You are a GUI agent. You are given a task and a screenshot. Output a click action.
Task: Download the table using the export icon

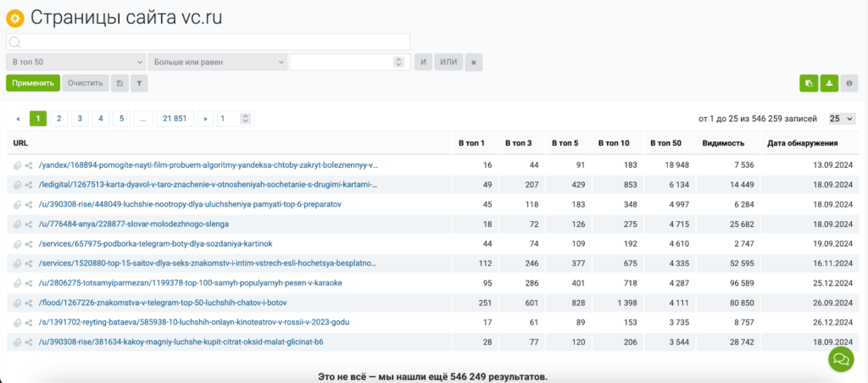click(829, 83)
